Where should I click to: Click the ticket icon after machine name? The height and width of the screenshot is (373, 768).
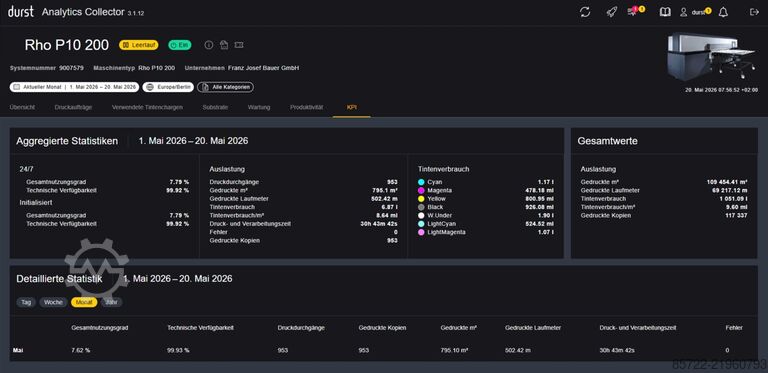(239, 45)
